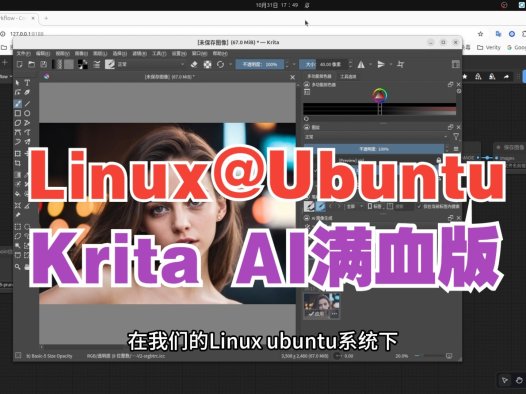526x394 pixels.
Task: Open the Filter menu
Action: tap(139, 54)
